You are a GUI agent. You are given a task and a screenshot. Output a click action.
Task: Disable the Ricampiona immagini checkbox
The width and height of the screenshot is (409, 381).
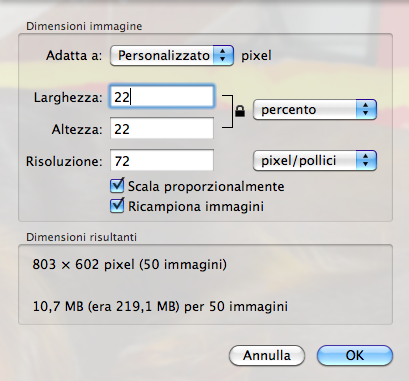coord(117,206)
